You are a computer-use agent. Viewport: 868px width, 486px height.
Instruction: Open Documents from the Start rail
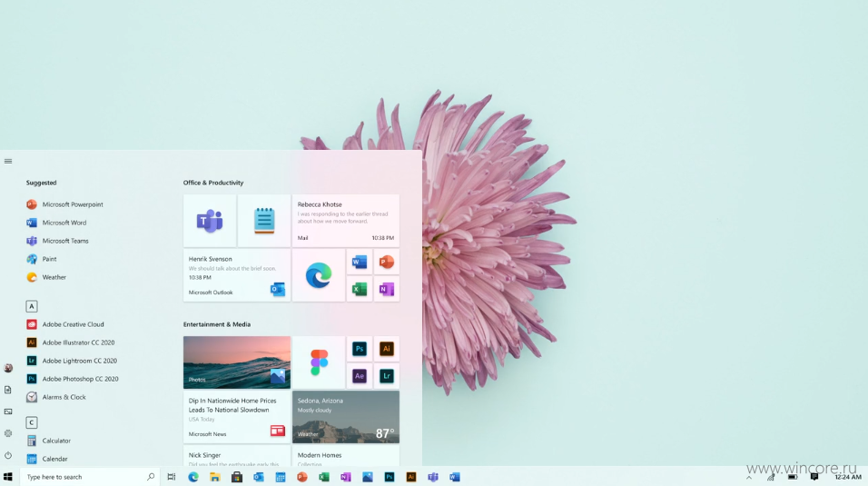pyautogui.click(x=8, y=390)
